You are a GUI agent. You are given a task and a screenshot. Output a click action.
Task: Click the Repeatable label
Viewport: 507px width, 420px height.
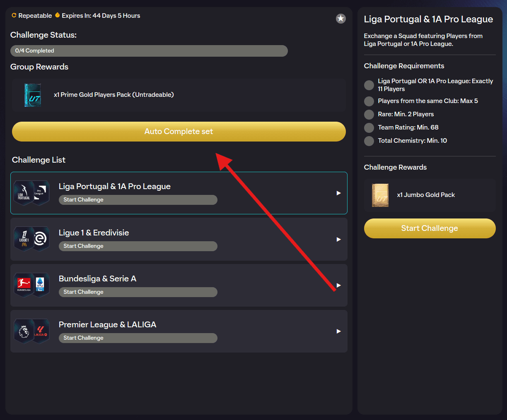(x=35, y=16)
